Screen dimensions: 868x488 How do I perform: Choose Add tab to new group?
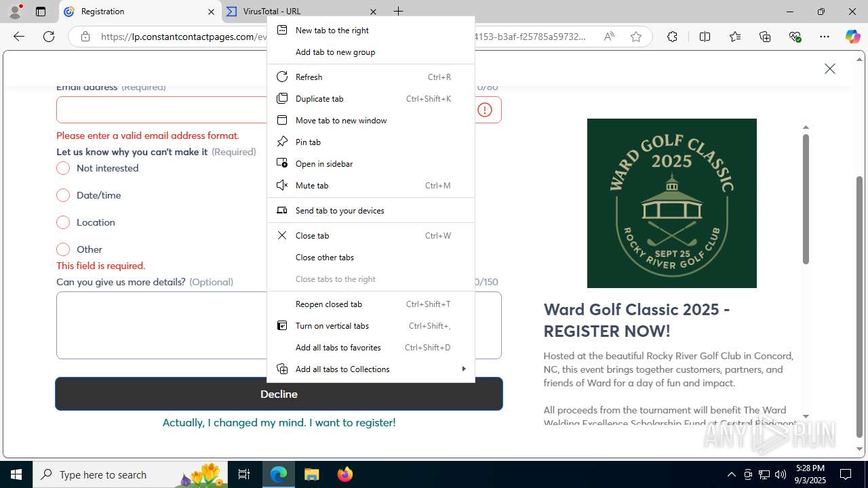[x=371, y=52]
